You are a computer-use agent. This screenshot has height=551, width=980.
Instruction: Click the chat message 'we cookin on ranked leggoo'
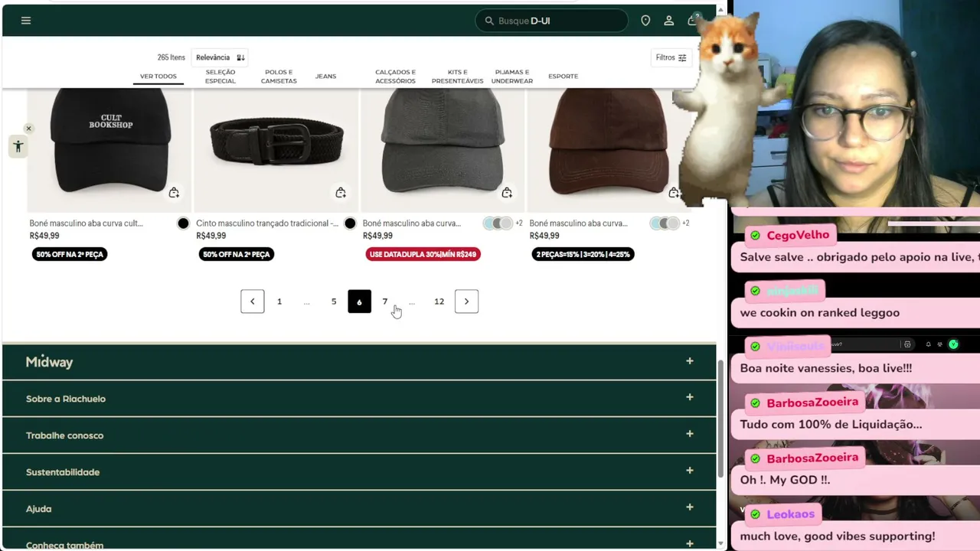819,312
